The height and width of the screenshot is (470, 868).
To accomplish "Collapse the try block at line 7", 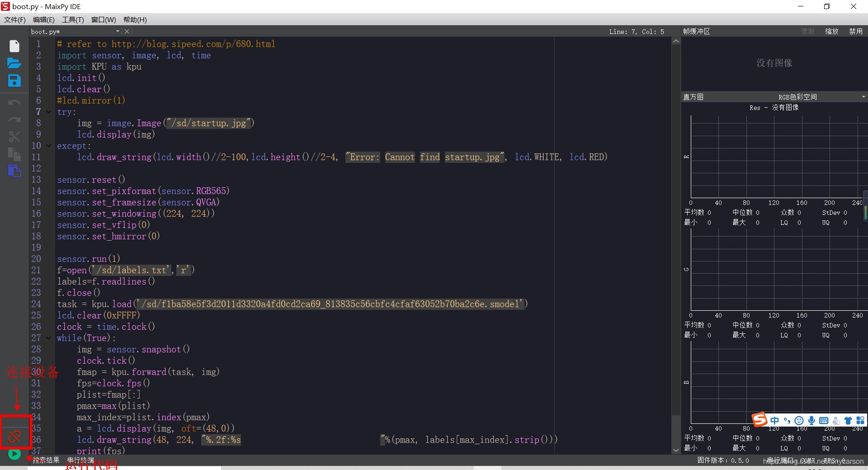I will coord(49,112).
